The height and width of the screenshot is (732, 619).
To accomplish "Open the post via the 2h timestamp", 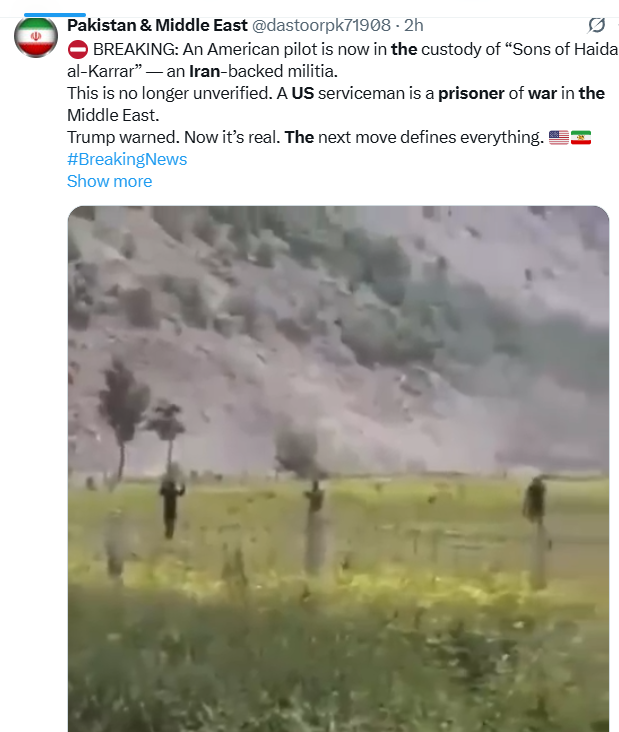I will tap(414, 25).
